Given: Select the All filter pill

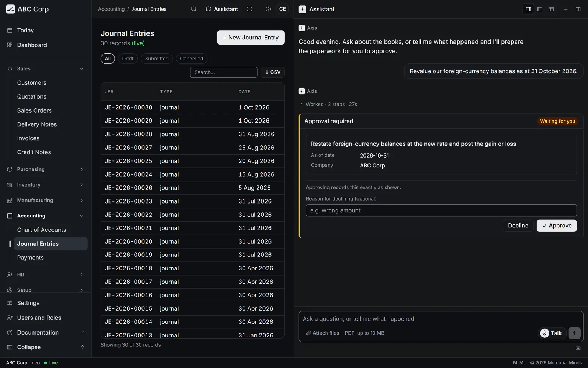Looking at the screenshot, I should [108, 59].
